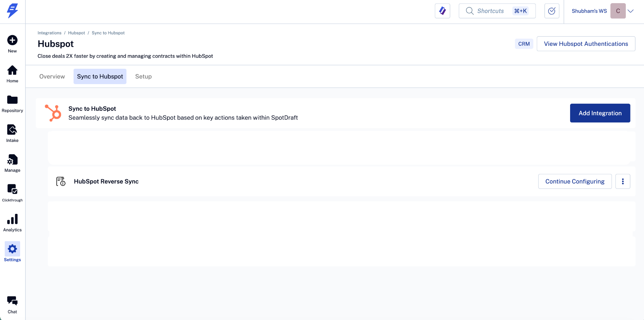Click the Sync to Hubspot breadcrumb
644x320 pixels.
[x=108, y=33]
